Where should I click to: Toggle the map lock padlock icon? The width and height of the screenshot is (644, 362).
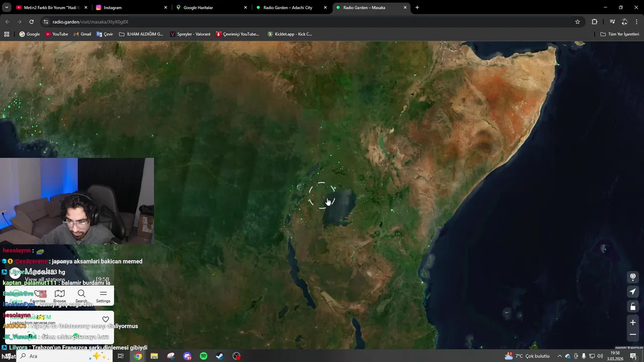pos(633,307)
